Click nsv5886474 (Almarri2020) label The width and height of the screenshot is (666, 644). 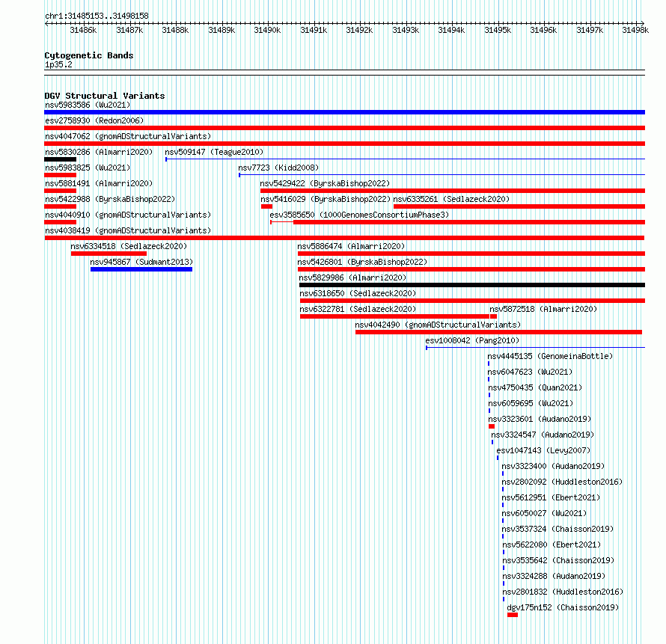351,246
